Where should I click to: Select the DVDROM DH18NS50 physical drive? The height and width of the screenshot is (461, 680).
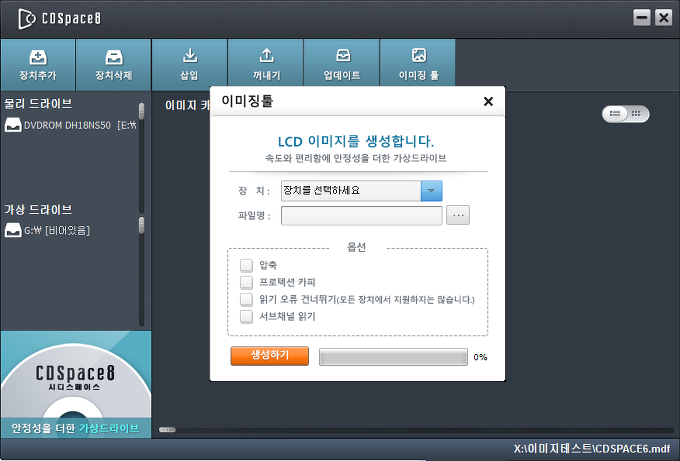click(x=70, y=125)
